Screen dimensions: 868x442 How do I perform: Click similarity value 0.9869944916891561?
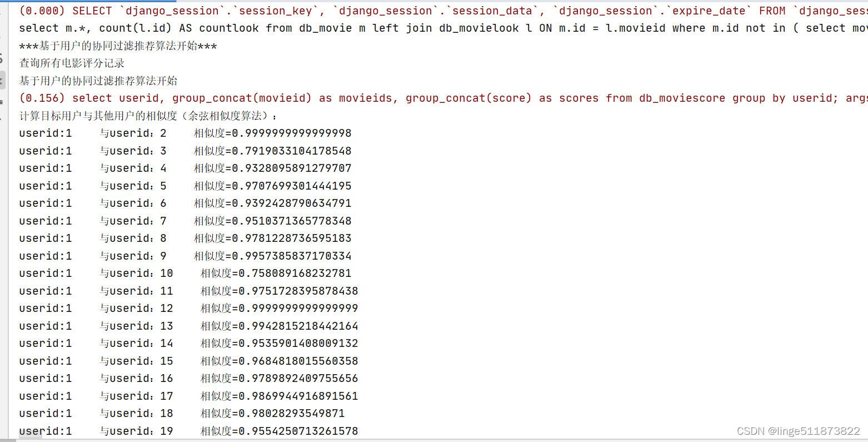(x=298, y=396)
